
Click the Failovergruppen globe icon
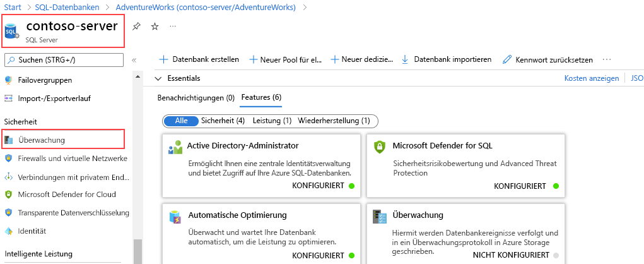(x=9, y=80)
